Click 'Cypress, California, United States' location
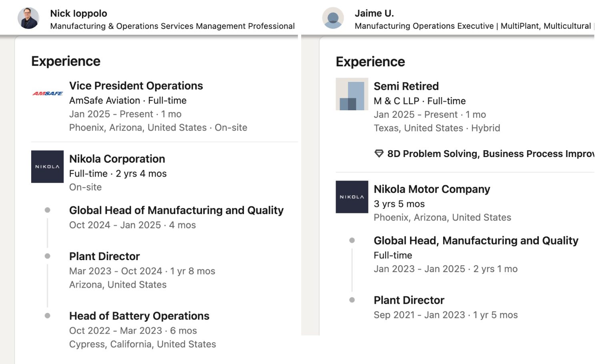This screenshot has height=364, width=600. click(x=142, y=344)
